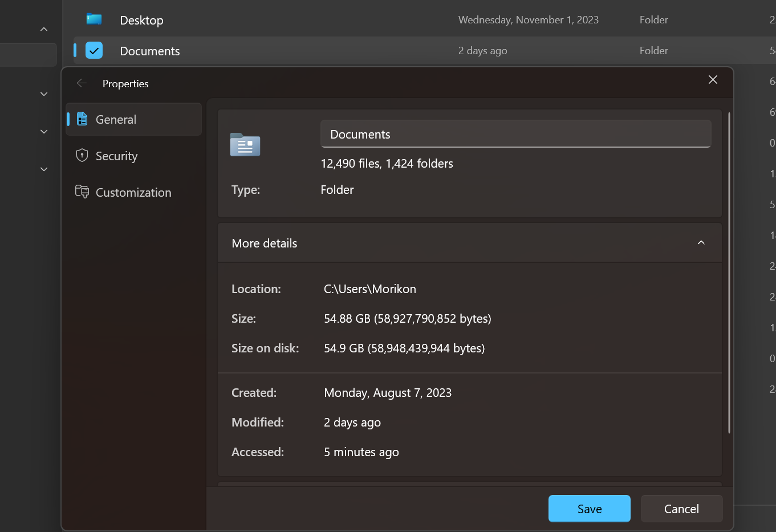Save the folder properties
This screenshot has height=532, width=776.
point(589,508)
